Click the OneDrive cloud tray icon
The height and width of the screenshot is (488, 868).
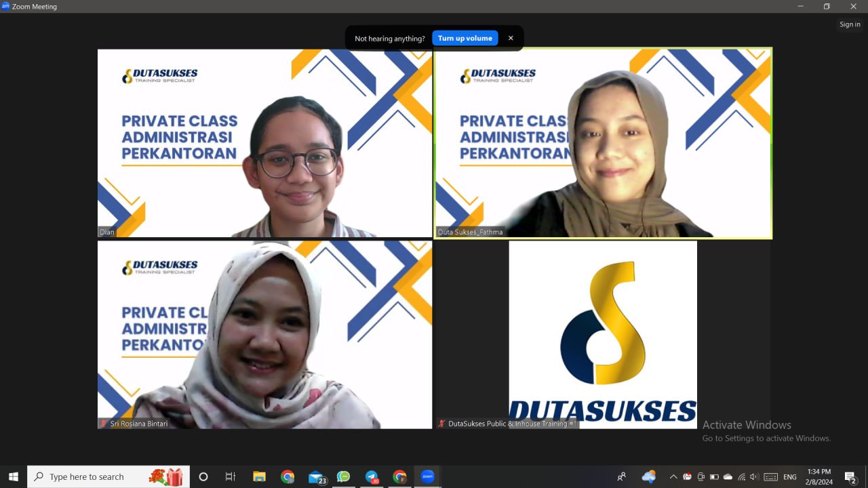point(728,476)
